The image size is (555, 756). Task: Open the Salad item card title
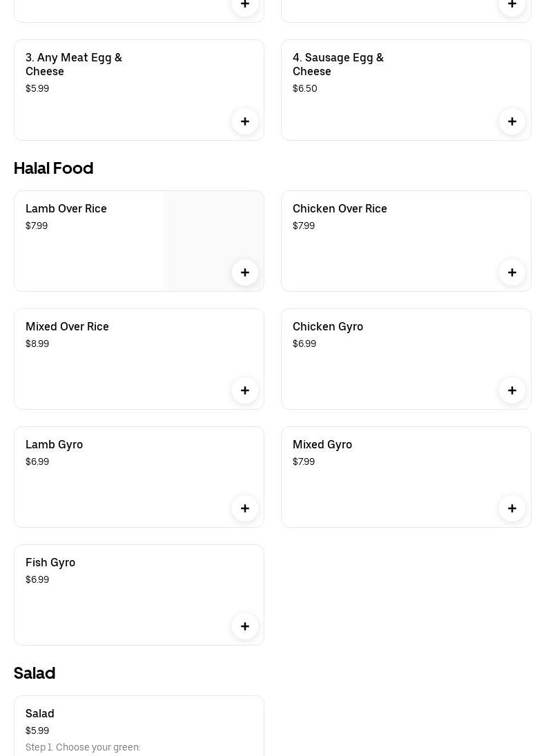pyautogui.click(x=40, y=713)
